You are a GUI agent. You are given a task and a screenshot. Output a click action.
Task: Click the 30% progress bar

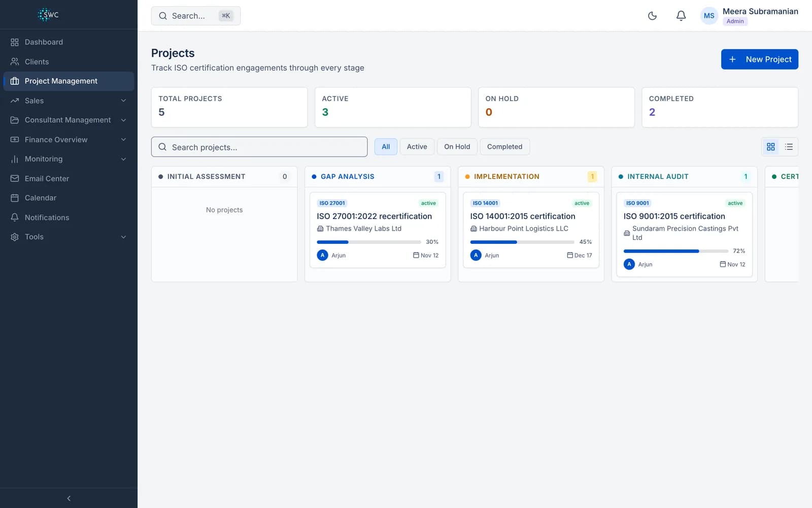[x=369, y=242]
